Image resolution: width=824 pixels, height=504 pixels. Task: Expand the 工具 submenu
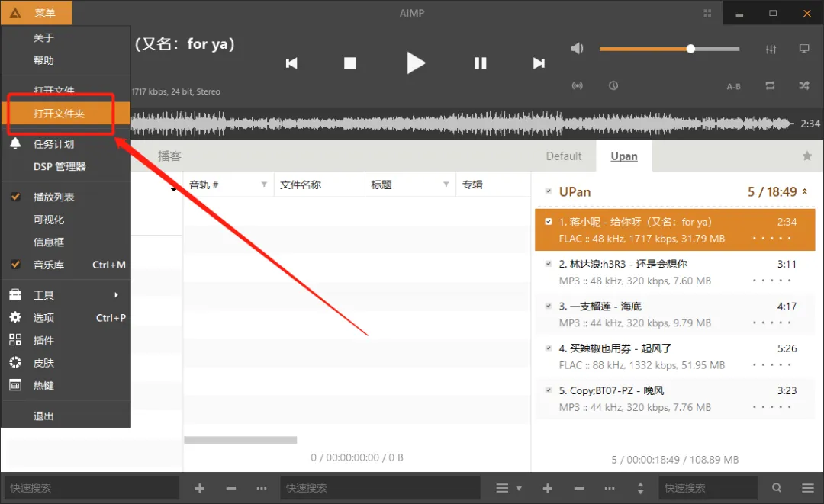tap(66, 295)
